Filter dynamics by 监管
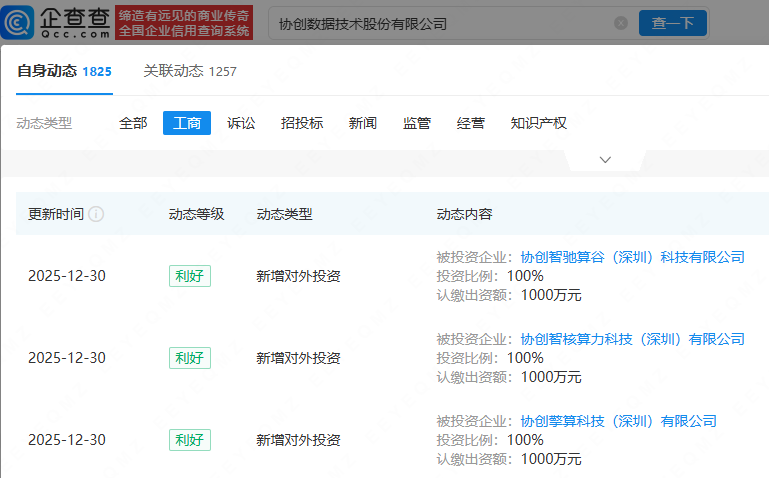The width and height of the screenshot is (769, 478). click(x=417, y=123)
